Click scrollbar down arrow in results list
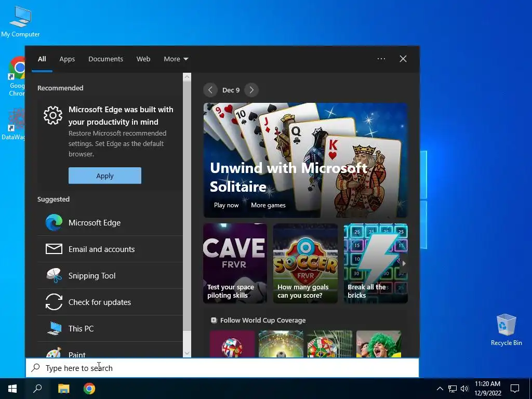The width and height of the screenshot is (532, 399). [x=187, y=353]
